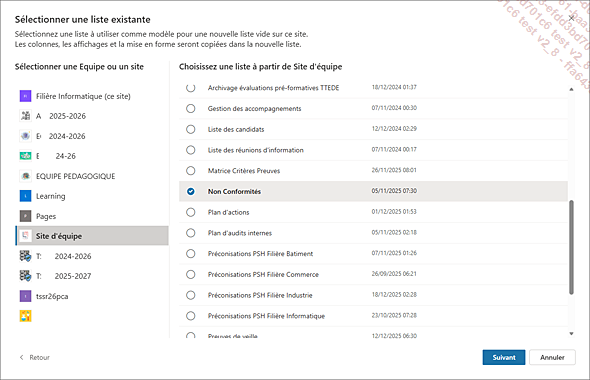Click the icon beside T: 2024-2026
The width and height of the screenshot is (590, 380).
[25, 256]
